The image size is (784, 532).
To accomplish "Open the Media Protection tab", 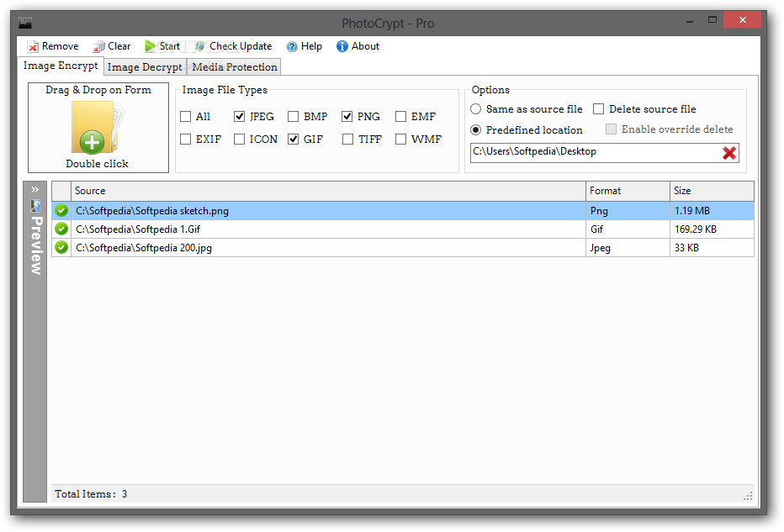I will [234, 67].
